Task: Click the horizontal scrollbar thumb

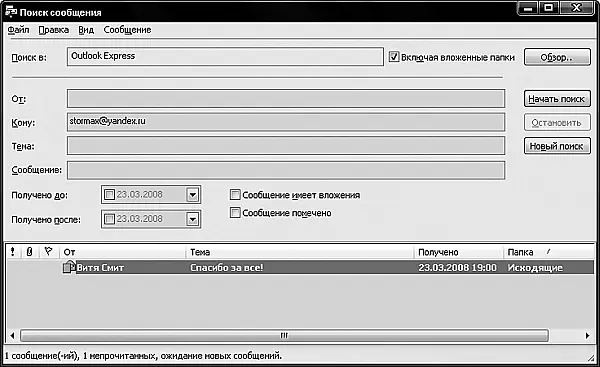Action: (284, 336)
